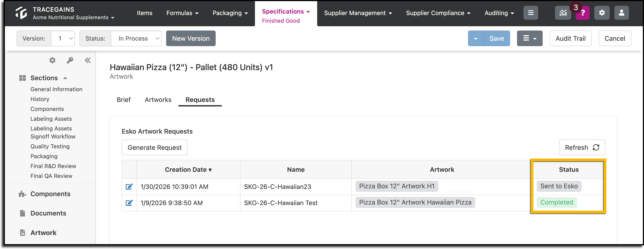Open Labeling Assets Signoff Workflow section
Image resolution: width=644 pixels, height=249 pixels.
tap(53, 133)
